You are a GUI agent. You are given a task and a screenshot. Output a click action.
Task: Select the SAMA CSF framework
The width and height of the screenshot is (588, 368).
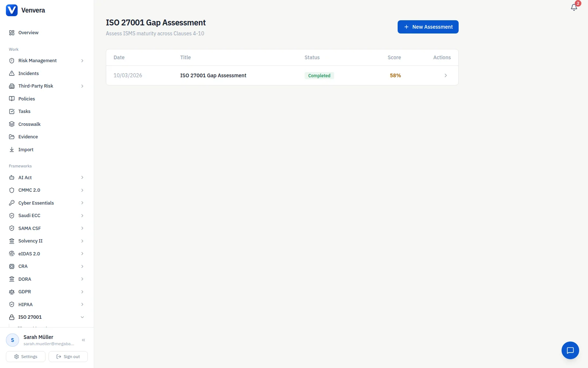[47, 228]
